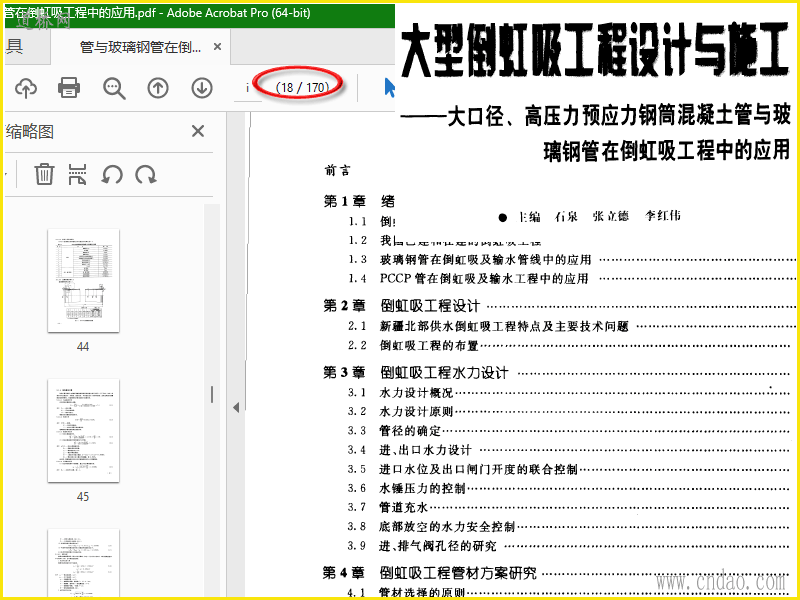800x600 pixels.
Task: Click entry 2.1 新疆北部供水倒虹吸工程特点
Action: [488, 326]
